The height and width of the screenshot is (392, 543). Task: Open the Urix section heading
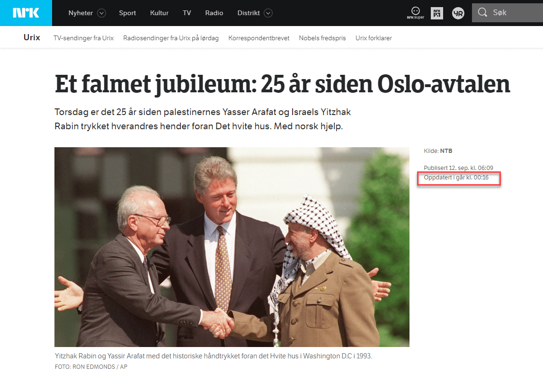32,37
